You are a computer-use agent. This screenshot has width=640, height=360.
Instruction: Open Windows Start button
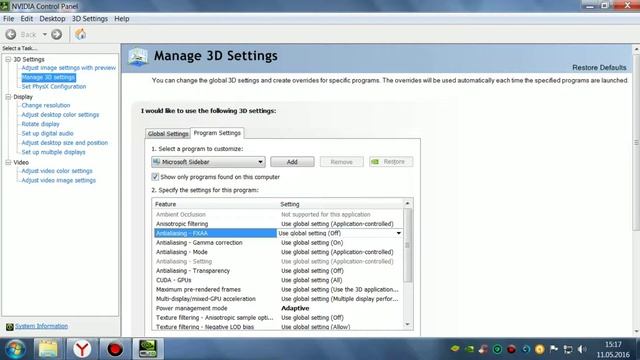coord(15,349)
